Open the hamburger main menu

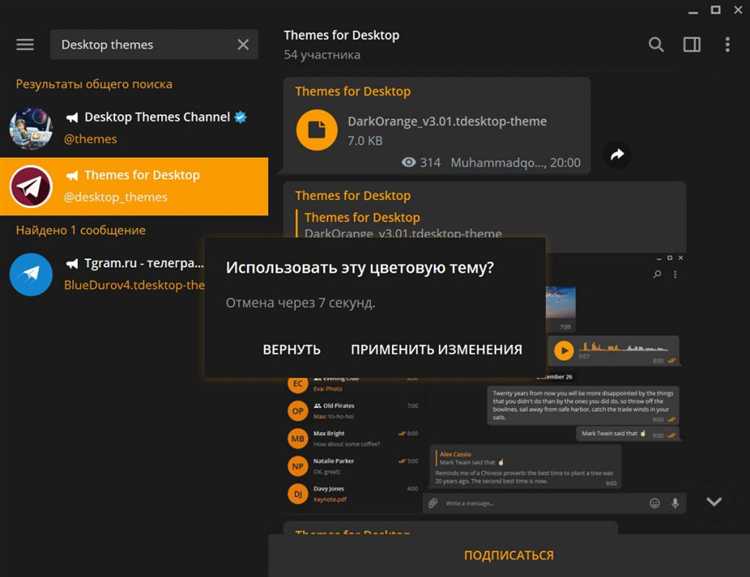tap(25, 44)
